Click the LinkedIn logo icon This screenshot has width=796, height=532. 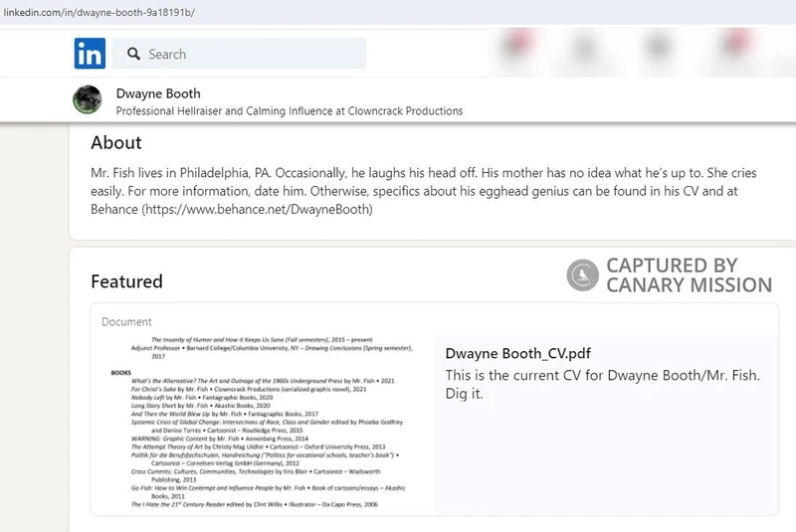click(90, 54)
